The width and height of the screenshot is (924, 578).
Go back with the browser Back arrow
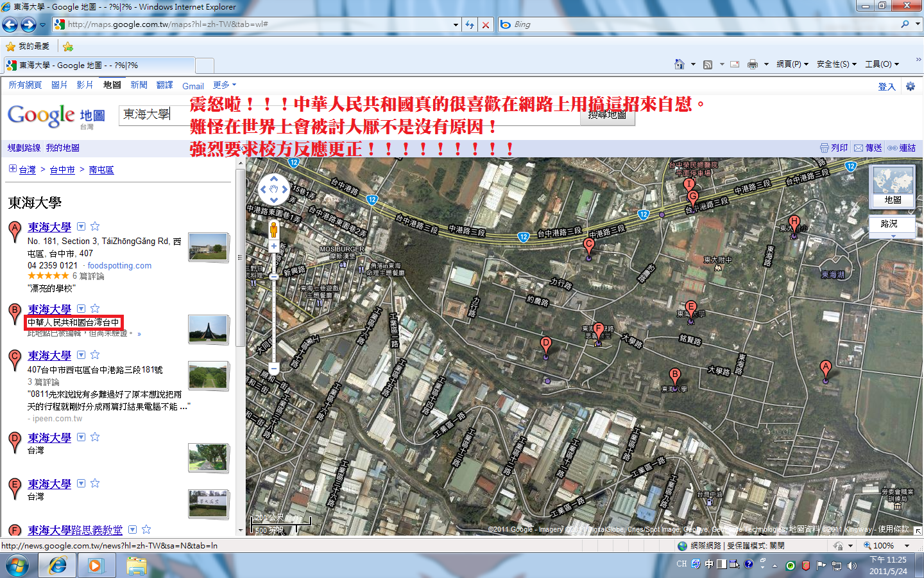coord(10,24)
